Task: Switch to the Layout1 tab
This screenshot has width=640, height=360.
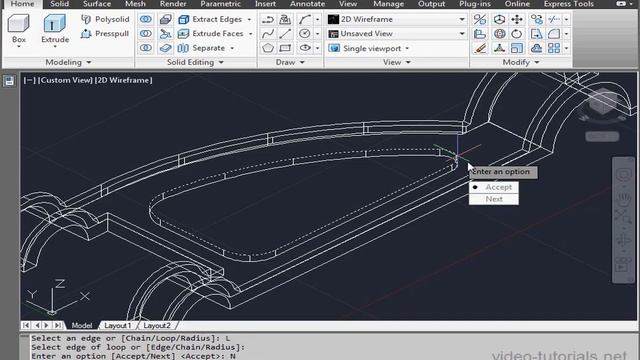Action: point(118,325)
